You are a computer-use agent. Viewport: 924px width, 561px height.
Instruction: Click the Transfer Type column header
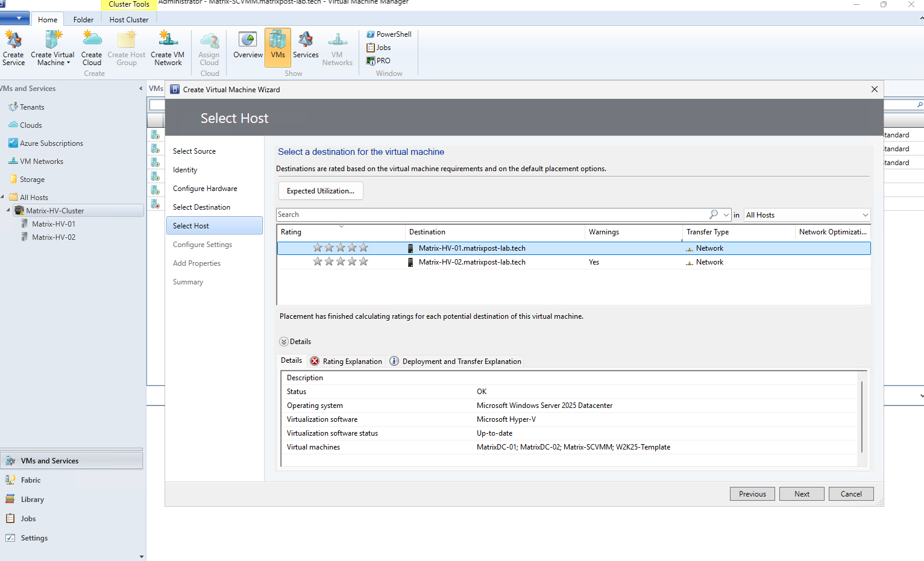click(739, 232)
